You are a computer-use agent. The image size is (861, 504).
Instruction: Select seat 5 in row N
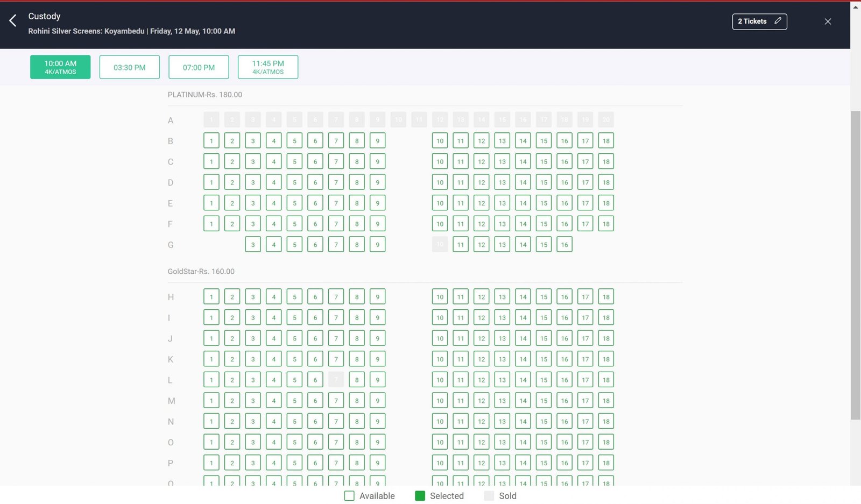(x=294, y=422)
